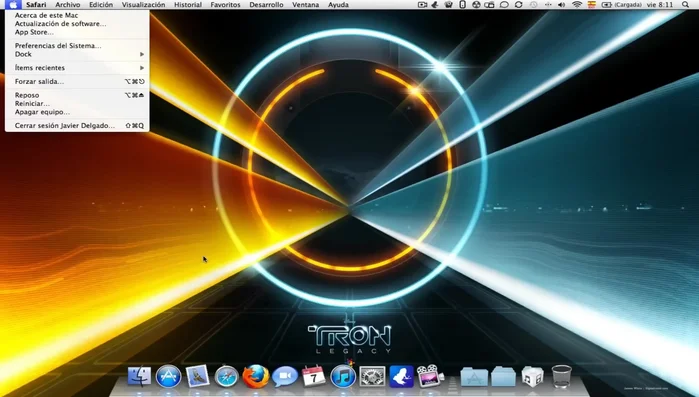Launch Firefox from the Dock
Viewport: 699px width, 397px height.
coord(255,377)
